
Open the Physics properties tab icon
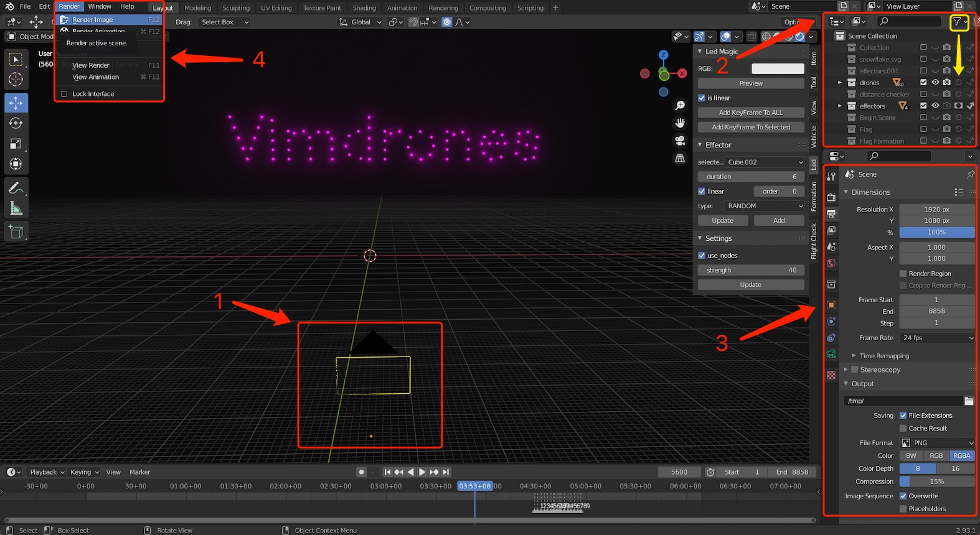[831, 322]
